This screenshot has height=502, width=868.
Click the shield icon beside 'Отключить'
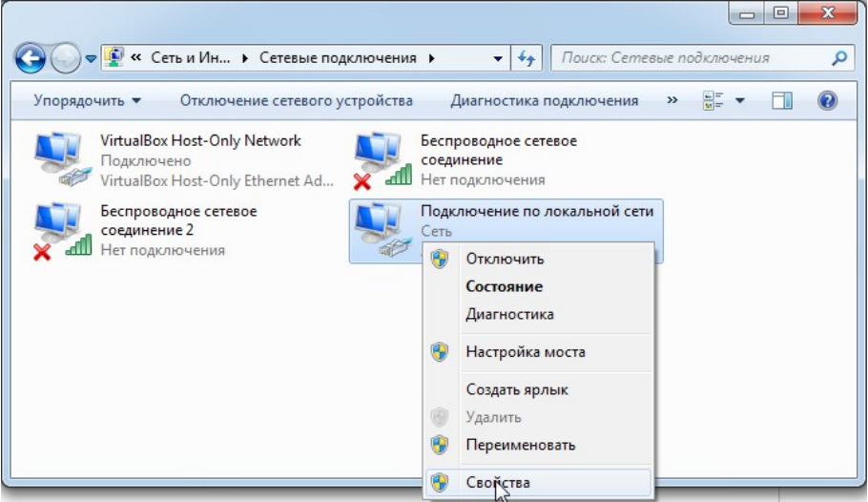(x=440, y=259)
